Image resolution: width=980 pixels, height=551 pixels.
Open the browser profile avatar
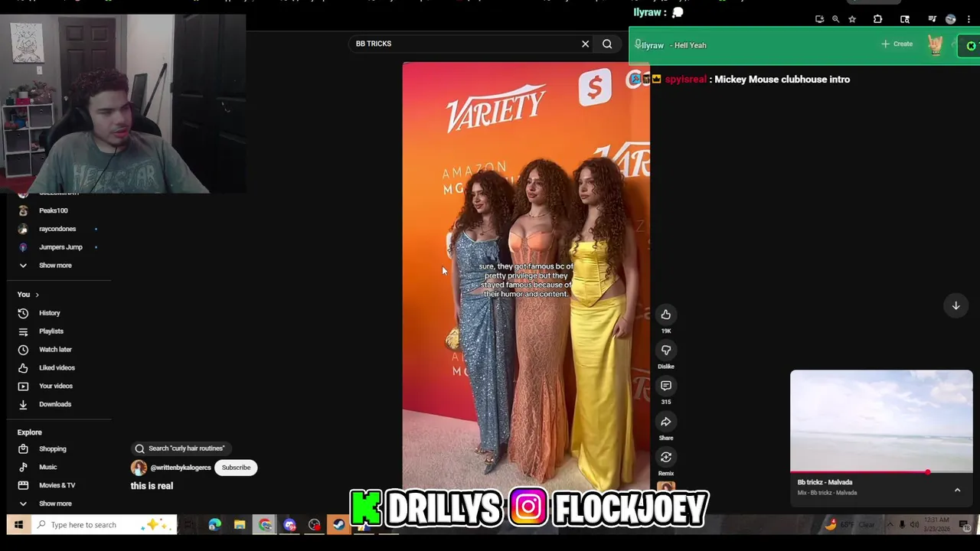pos(950,19)
